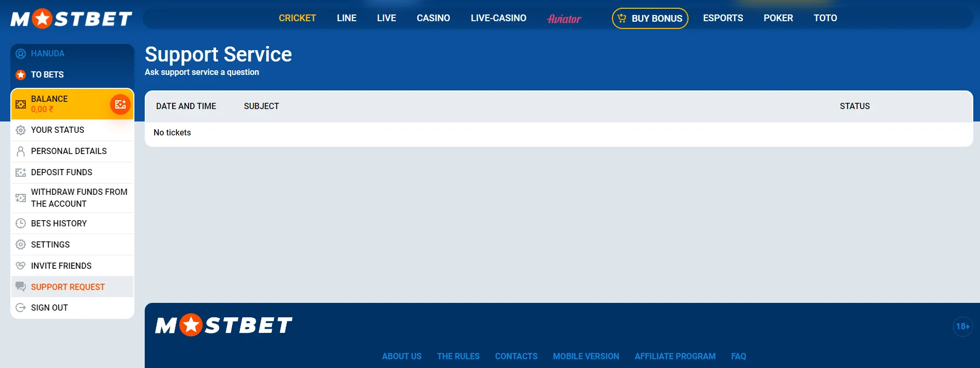Click the 0,00 ₹ balance amount
This screenshot has height=368, width=980.
click(42, 110)
